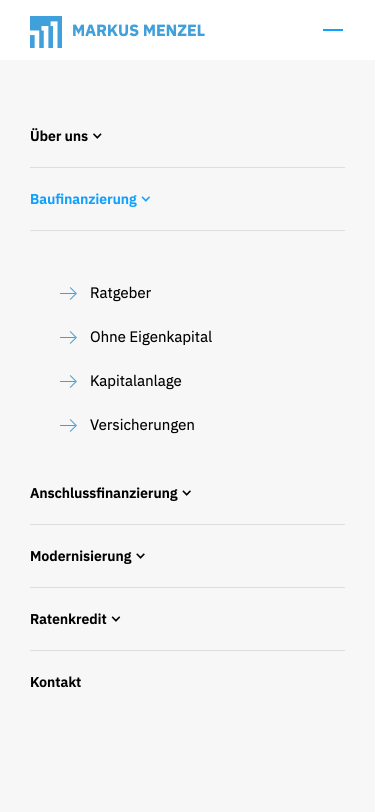Expand the Modernisierung chevron

coord(141,557)
